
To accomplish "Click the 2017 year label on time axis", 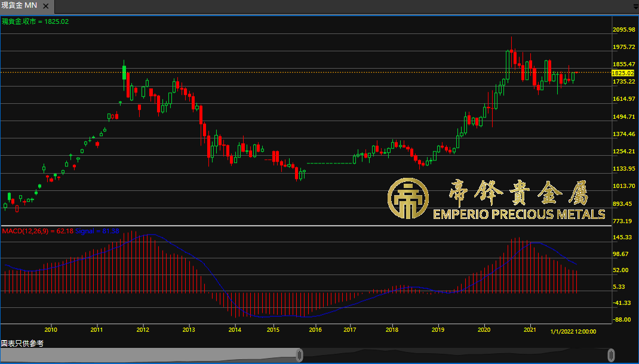I will tap(349, 330).
